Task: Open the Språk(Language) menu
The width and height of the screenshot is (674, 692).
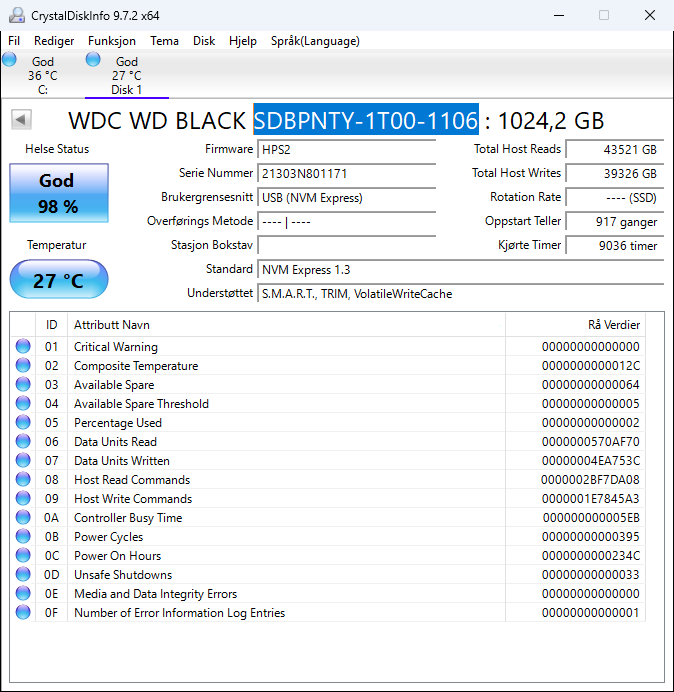Action: [315, 41]
